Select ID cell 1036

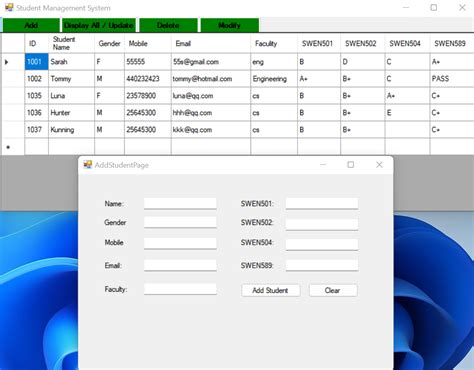point(36,113)
